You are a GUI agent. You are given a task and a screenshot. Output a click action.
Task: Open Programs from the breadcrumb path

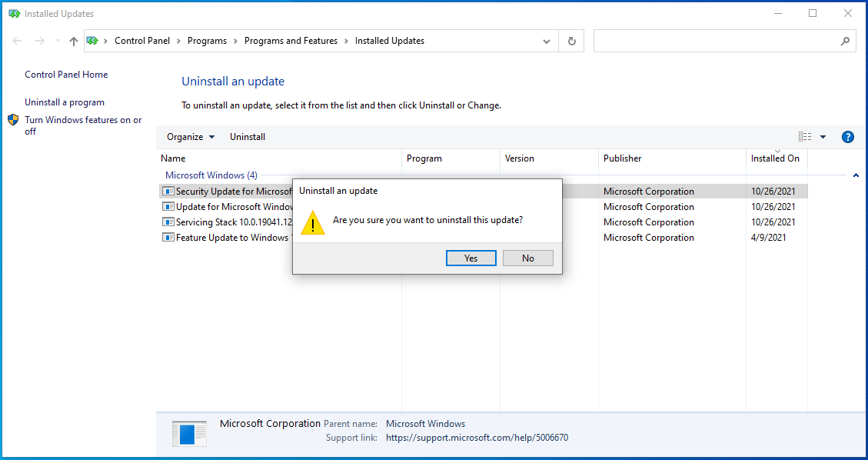pyautogui.click(x=206, y=40)
